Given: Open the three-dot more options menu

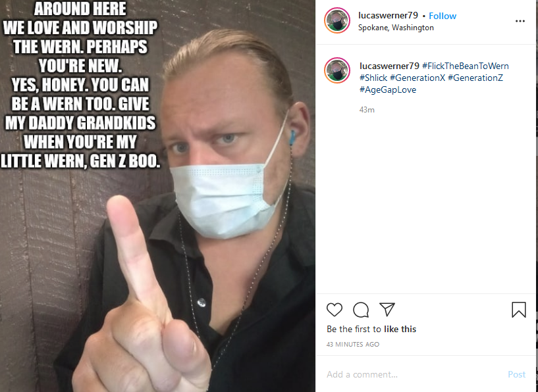Looking at the screenshot, I should click(520, 21).
